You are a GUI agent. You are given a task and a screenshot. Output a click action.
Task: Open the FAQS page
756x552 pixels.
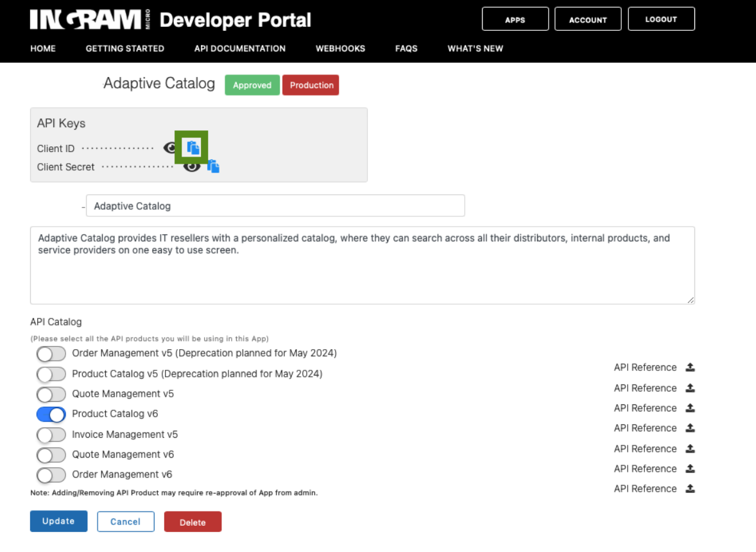[406, 49]
